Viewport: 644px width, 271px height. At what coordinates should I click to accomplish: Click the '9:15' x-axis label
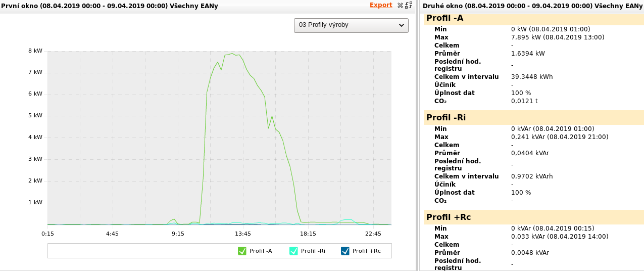[x=178, y=234]
